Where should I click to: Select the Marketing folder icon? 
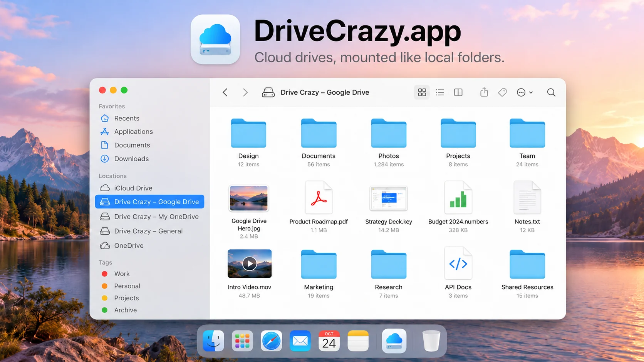point(319,264)
